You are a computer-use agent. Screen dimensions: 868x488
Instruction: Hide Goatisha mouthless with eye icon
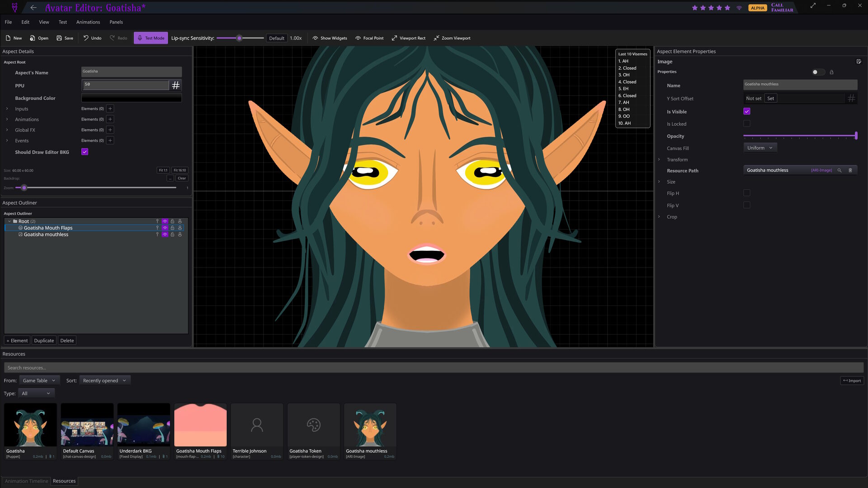tap(165, 235)
